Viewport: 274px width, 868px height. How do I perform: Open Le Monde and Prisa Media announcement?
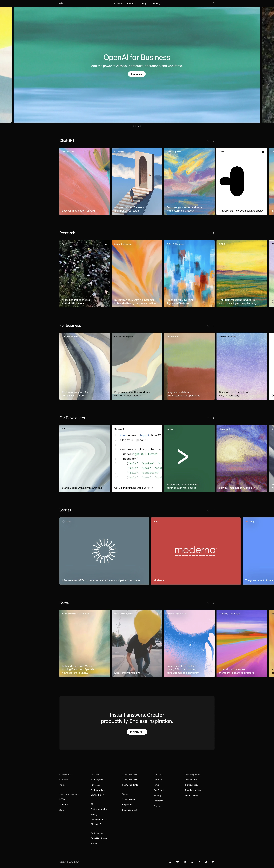85,643
